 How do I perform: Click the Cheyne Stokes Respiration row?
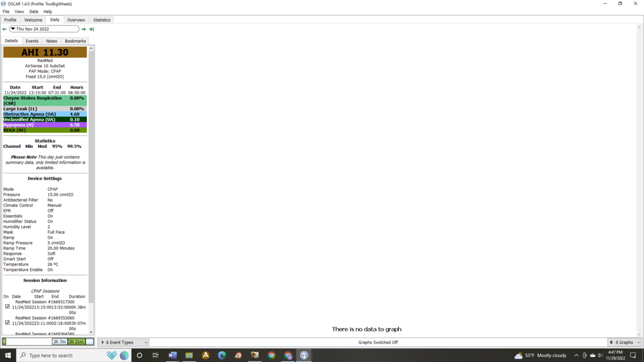45,101
